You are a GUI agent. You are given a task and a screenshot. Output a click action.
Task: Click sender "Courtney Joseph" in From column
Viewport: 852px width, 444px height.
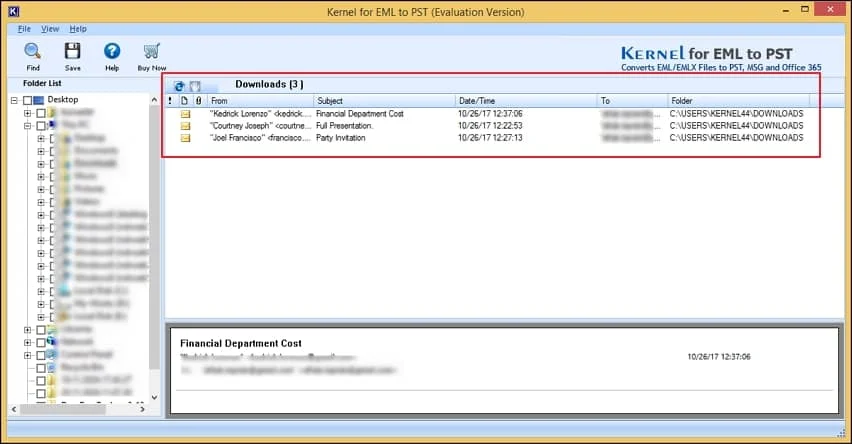click(261, 126)
